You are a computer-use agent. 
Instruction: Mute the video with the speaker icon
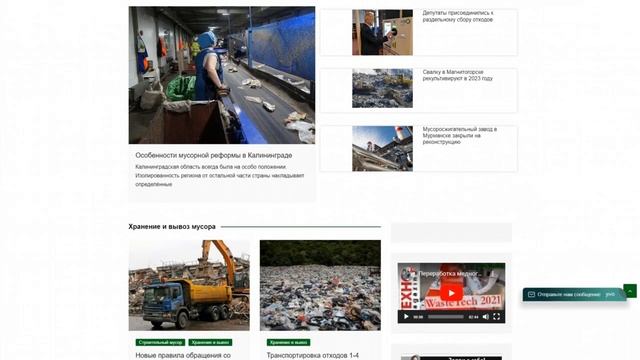tap(486, 316)
